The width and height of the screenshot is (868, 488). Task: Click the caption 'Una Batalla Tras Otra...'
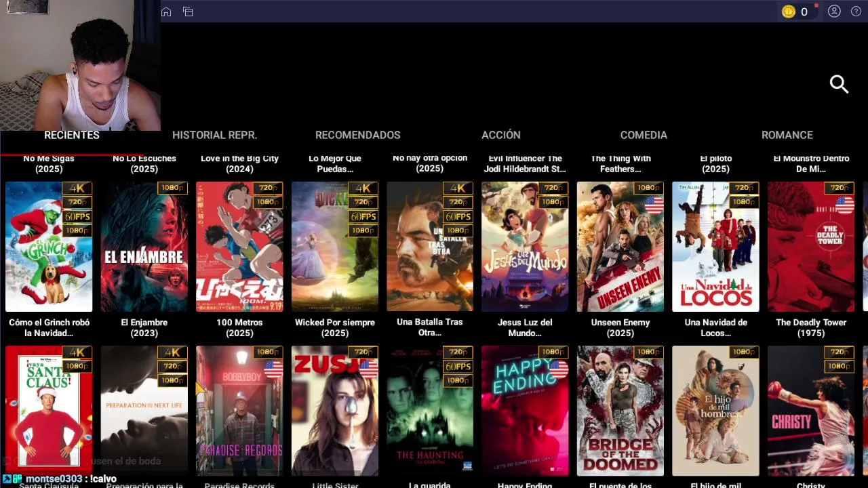point(430,327)
